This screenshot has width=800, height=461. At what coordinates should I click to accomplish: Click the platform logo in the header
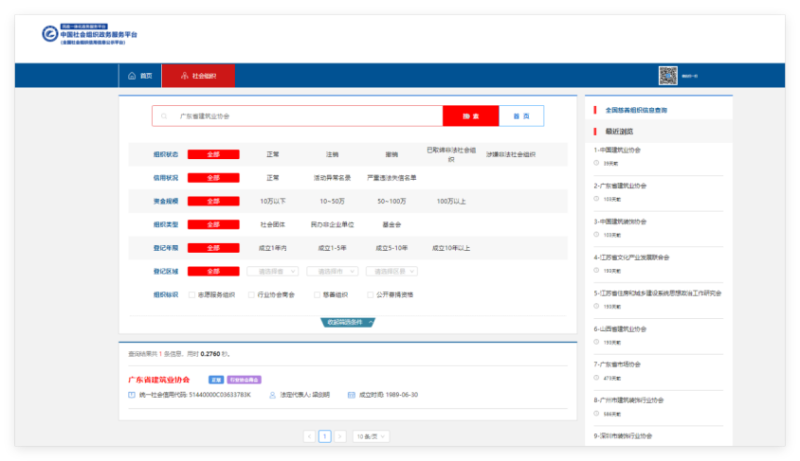(x=50, y=34)
